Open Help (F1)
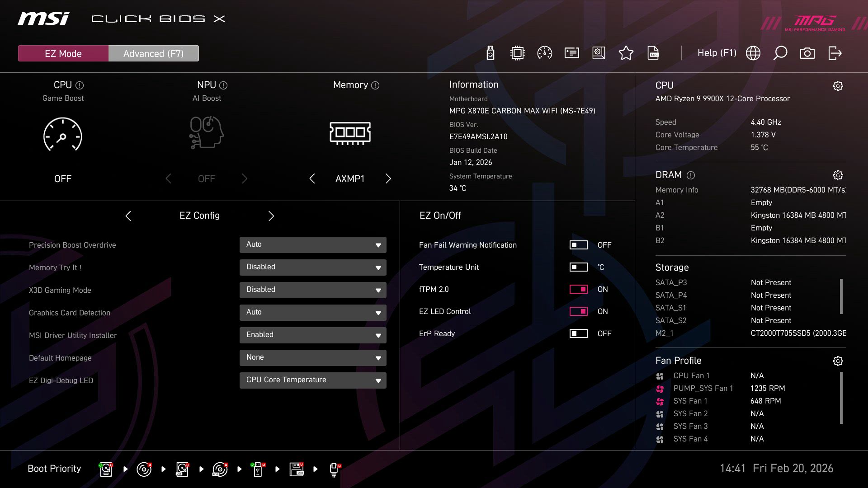Screen dimensions: 868x488 (717, 53)
